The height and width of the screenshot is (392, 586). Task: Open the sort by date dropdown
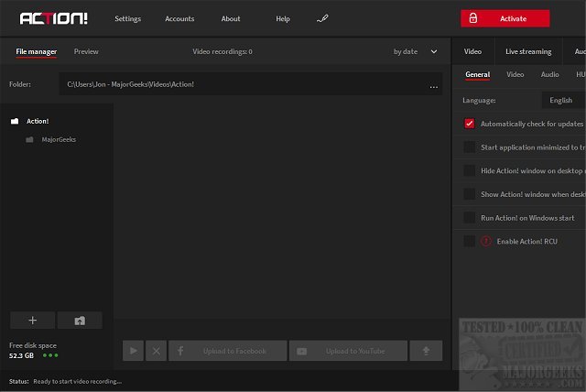416,52
